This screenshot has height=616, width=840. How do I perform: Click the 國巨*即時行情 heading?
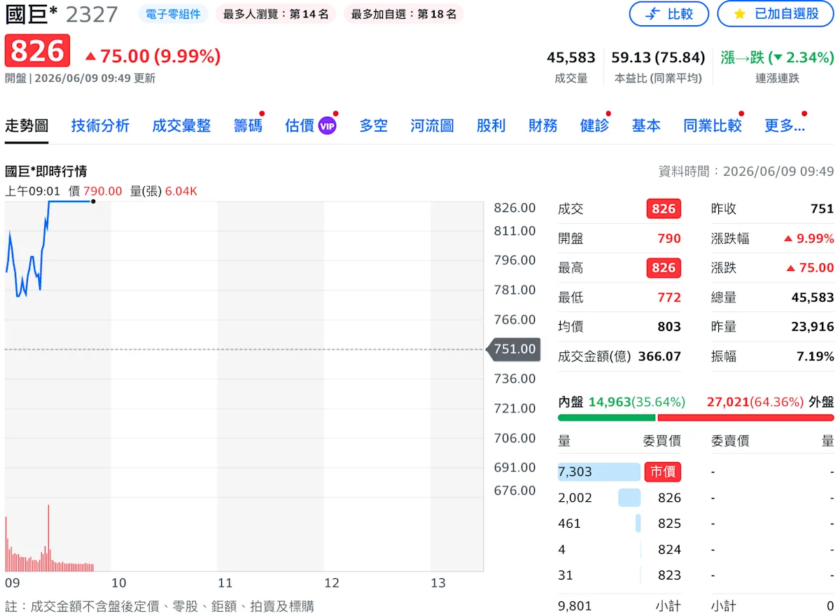[x=46, y=171]
